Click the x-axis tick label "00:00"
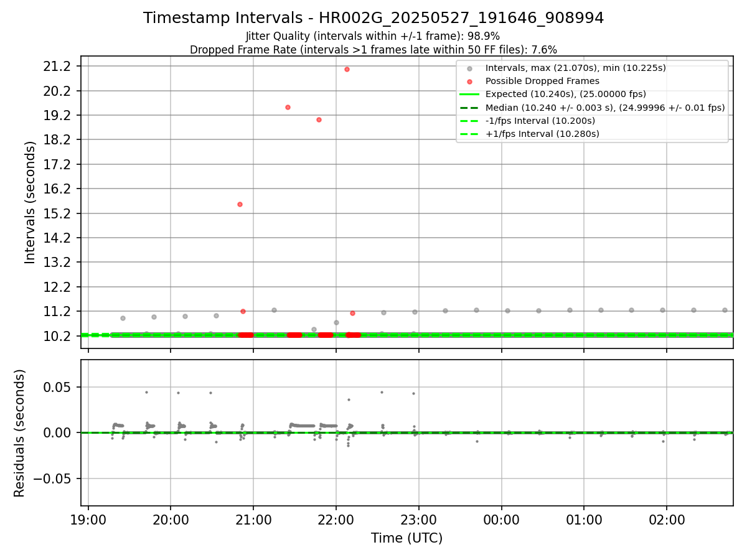 pos(502,520)
